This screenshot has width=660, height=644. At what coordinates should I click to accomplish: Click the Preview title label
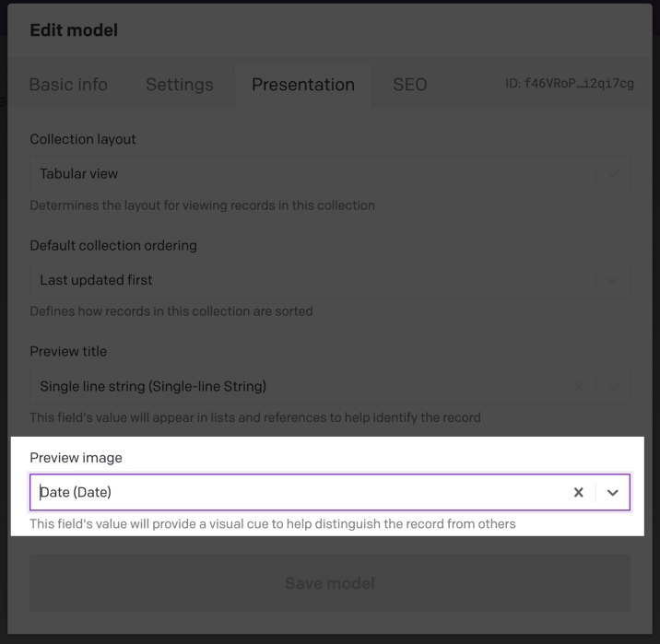(68, 351)
